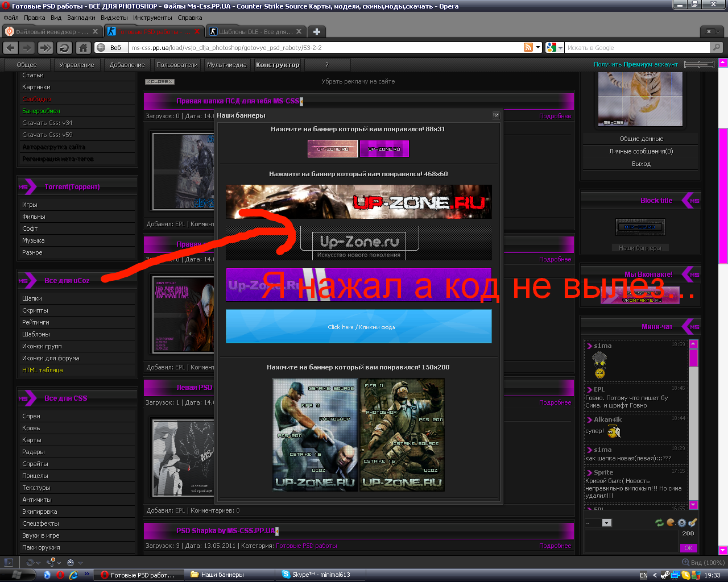Start search with the magnifier icon

tap(717, 48)
